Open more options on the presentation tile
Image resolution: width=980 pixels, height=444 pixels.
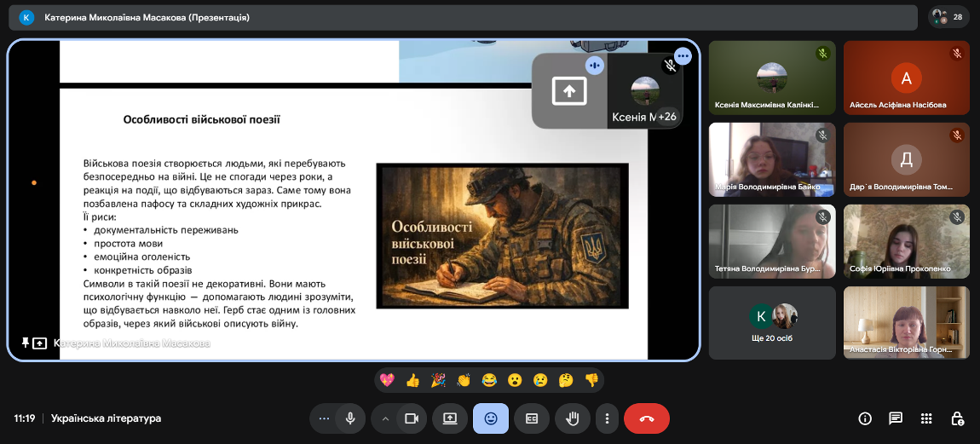click(x=683, y=56)
